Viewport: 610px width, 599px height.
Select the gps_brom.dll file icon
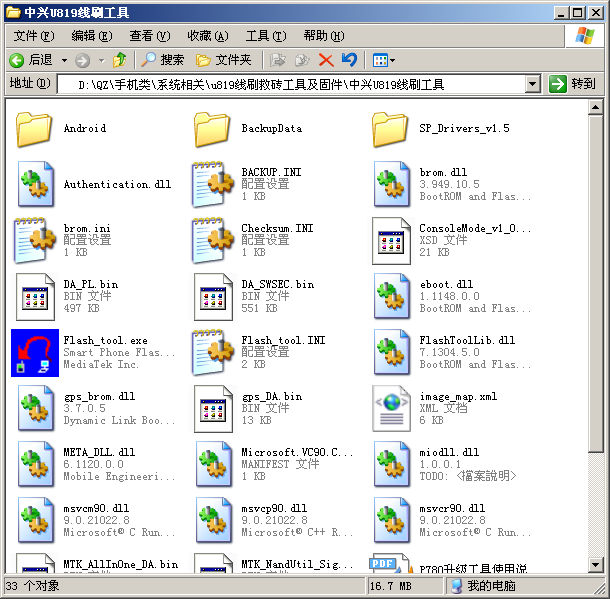[35, 408]
